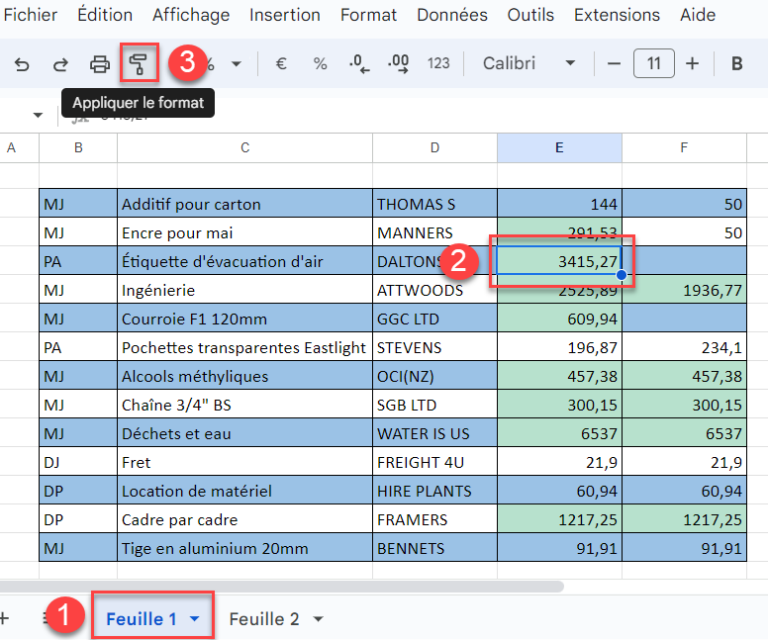Decrease the number of decimal places
The image size is (768, 640).
359,64
